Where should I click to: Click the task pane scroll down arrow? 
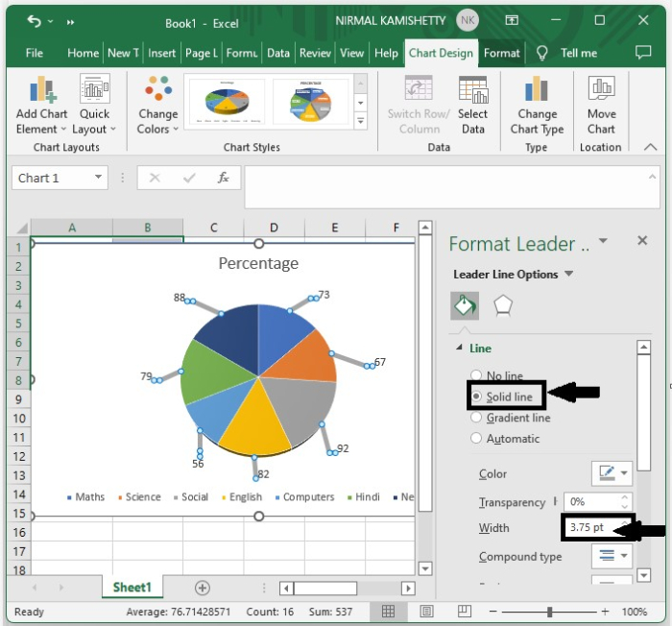pyautogui.click(x=644, y=574)
